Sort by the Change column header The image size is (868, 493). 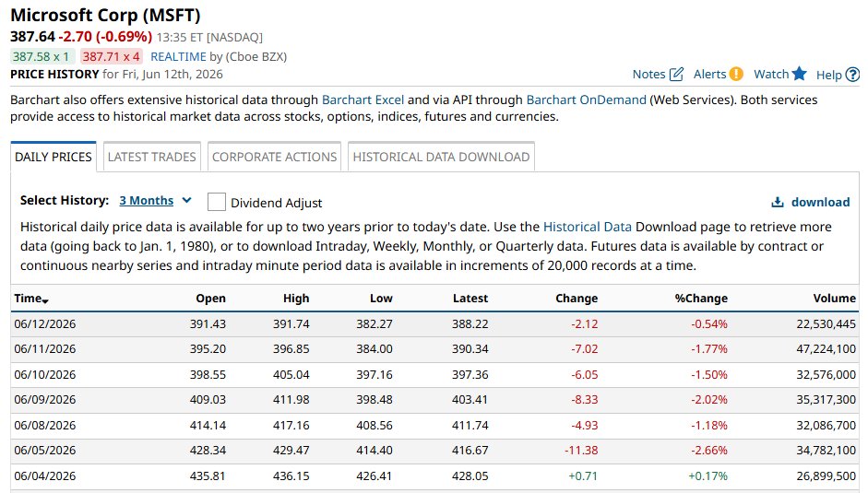coord(577,299)
